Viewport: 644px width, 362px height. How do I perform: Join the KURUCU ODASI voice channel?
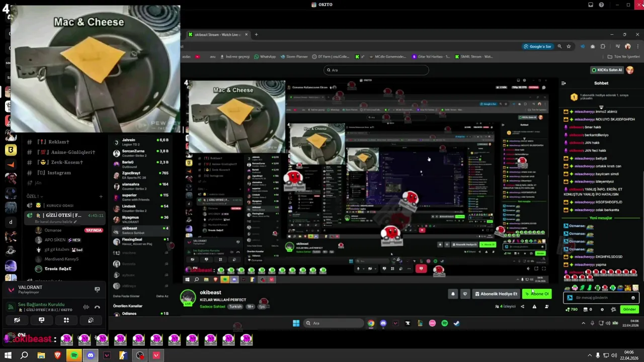(59, 206)
